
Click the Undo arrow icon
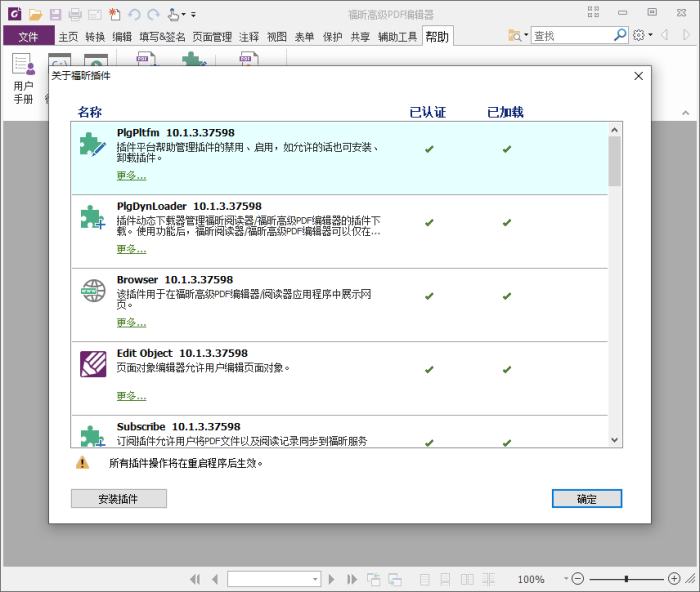[134, 15]
